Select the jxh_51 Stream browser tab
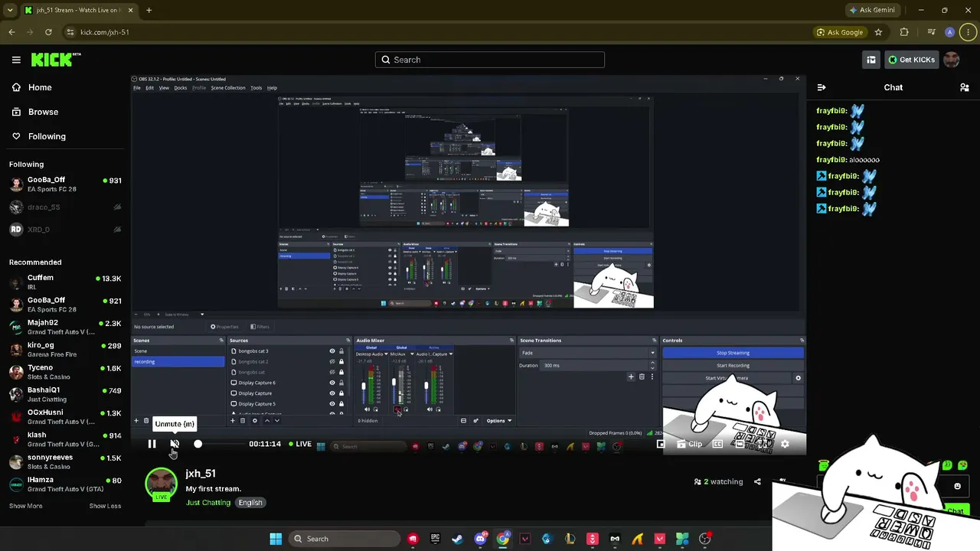980x551 pixels. tap(79, 10)
